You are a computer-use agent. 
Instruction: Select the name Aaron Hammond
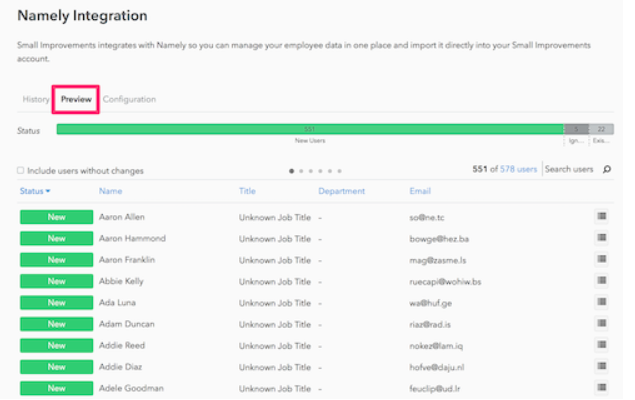click(x=132, y=238)
